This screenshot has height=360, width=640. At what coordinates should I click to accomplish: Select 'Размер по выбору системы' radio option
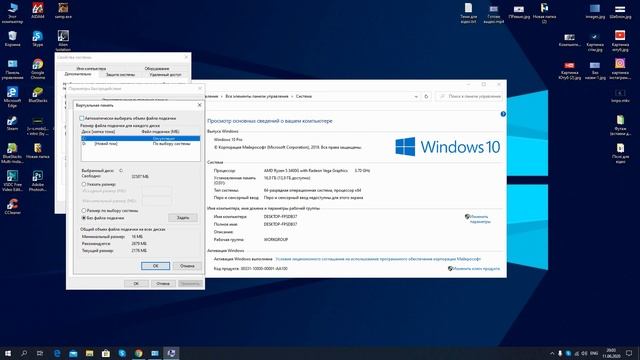pyautogui.click(x=84, y=211)
